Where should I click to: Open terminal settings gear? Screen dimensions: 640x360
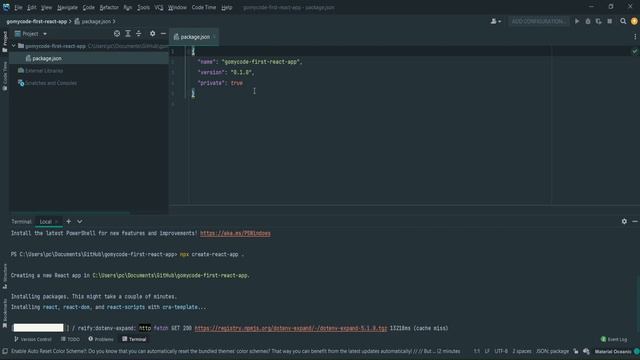pyautogui.click(x=624, y=221)
